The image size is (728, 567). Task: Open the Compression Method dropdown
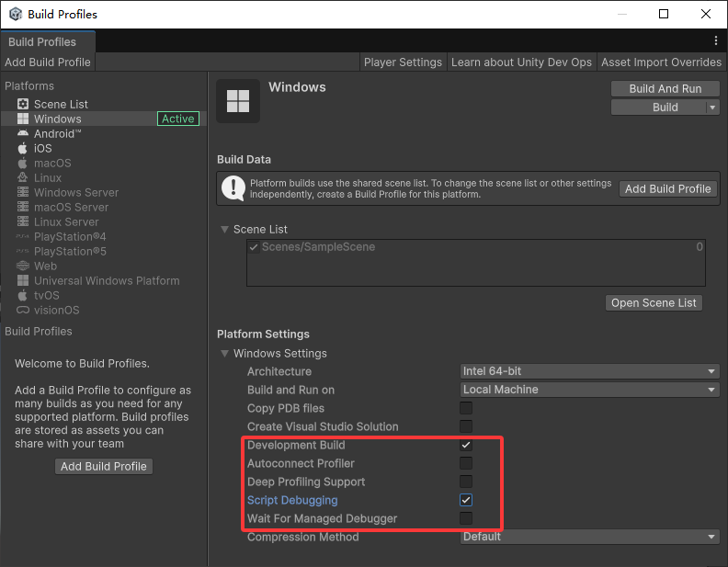pos(589,537)
